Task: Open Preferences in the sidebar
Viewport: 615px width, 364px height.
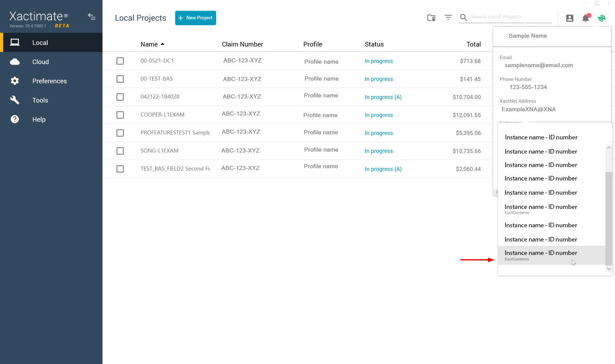Action: [x=51, y=81]
